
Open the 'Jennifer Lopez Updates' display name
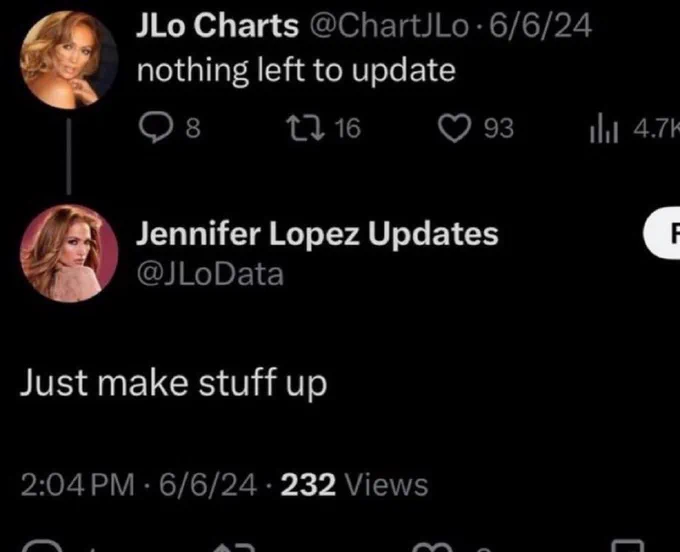click(x=317, y=234)
